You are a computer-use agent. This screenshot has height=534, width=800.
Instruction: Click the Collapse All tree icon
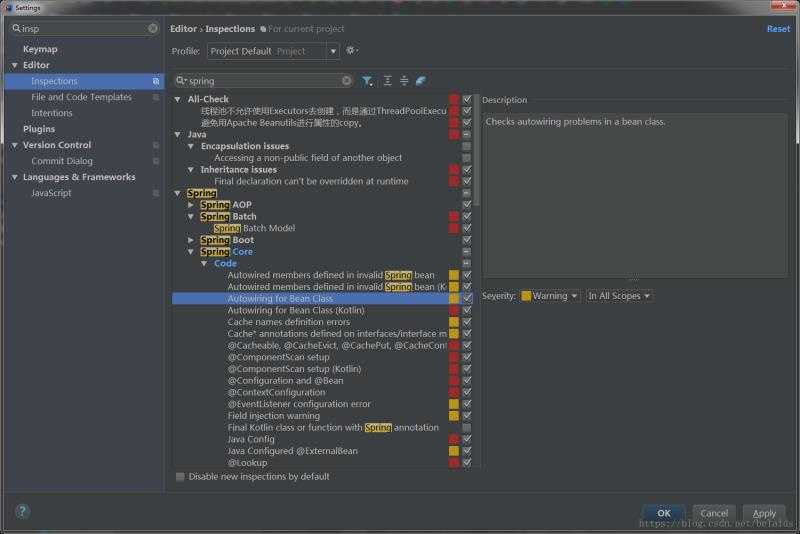click(404, 81)
